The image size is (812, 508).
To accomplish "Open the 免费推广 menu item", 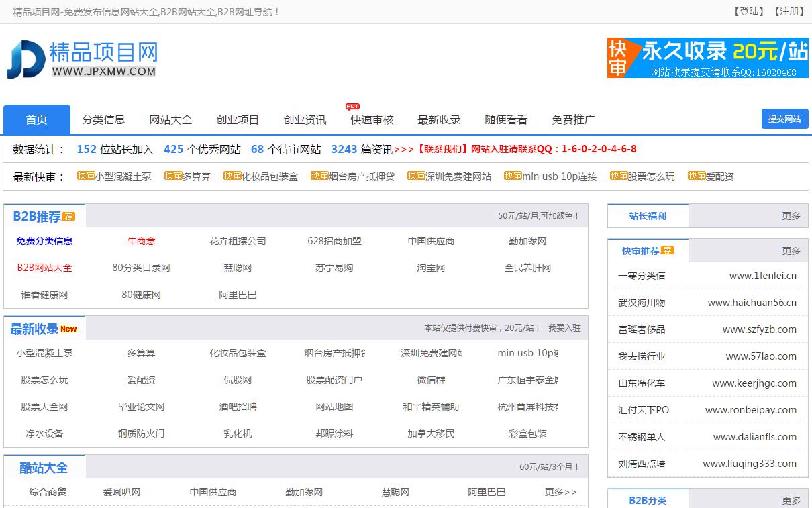I will click(x=573, y=119).
